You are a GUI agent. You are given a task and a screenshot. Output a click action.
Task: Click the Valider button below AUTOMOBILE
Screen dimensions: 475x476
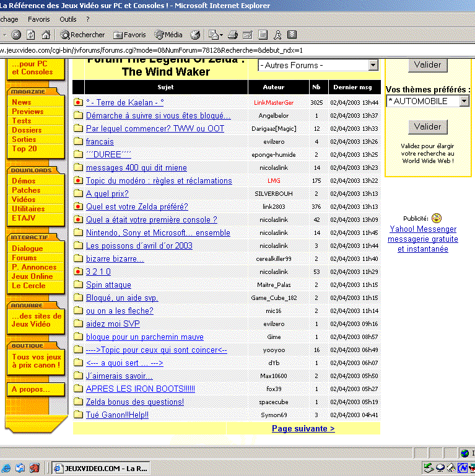[x=428, y=126]
